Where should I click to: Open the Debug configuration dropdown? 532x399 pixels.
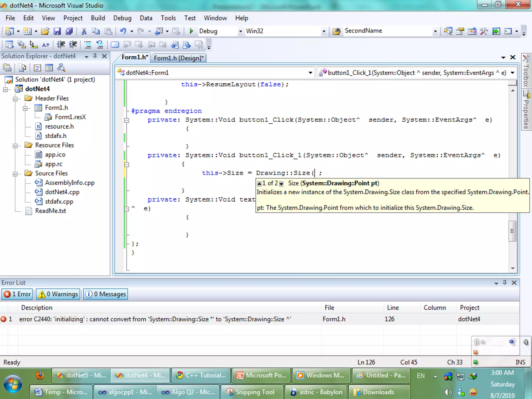(240, 31)
